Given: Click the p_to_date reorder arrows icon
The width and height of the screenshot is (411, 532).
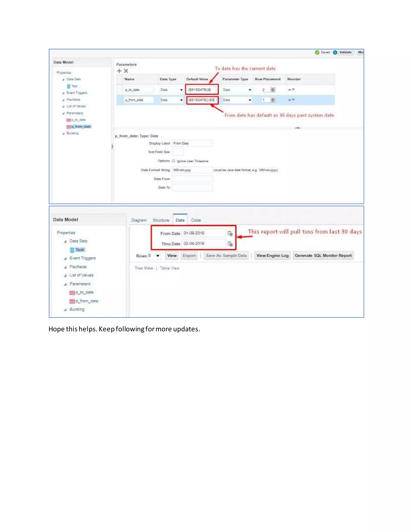Looking at the screenshot, I should point(291,90).
